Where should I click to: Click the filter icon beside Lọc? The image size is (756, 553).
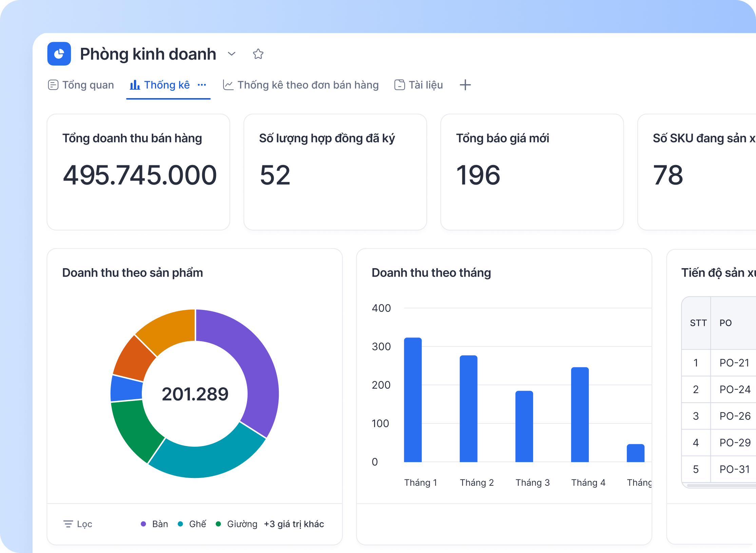click(68, 524)
